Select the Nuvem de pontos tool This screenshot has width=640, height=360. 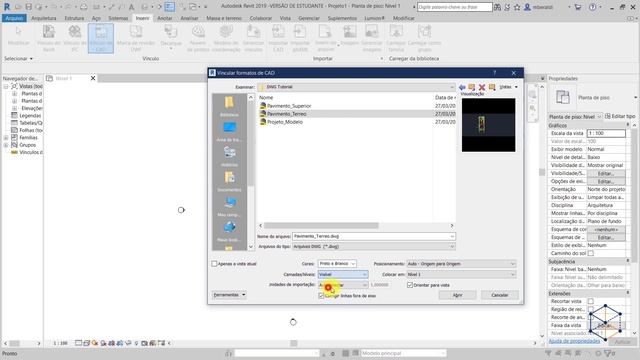(x=198, y=38)
